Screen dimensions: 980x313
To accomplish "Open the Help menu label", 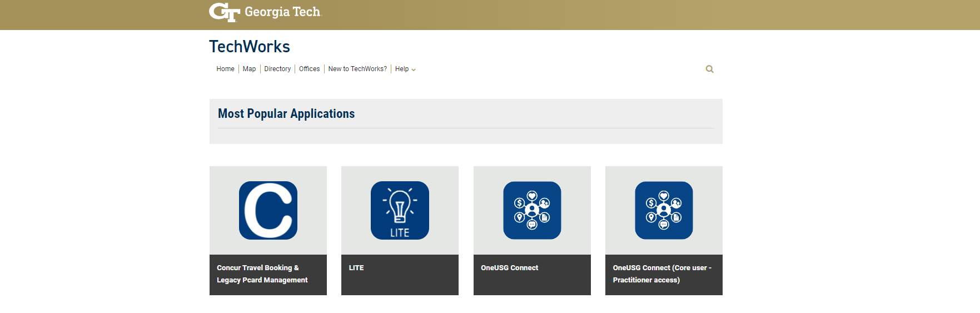I will click(x=401, y=69).
